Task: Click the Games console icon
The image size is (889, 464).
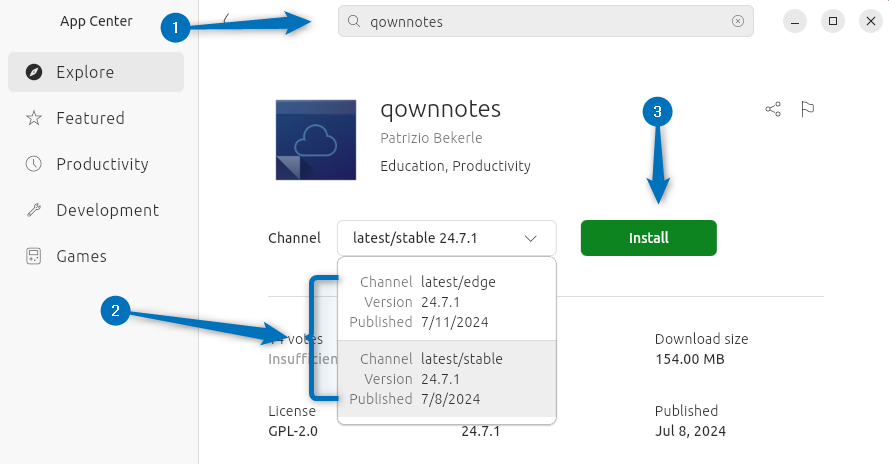Action: click(34, 256)
